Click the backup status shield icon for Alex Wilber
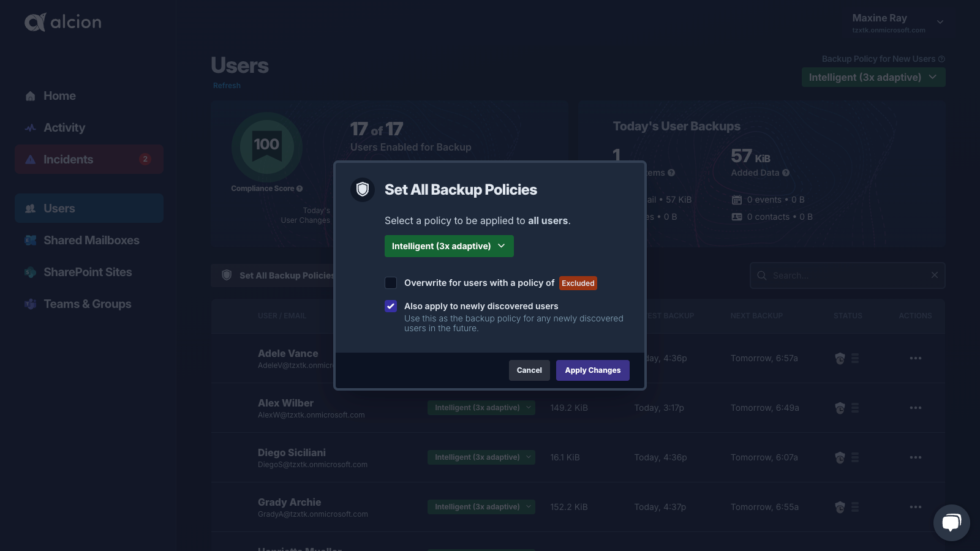 click(x=839, y=408)
